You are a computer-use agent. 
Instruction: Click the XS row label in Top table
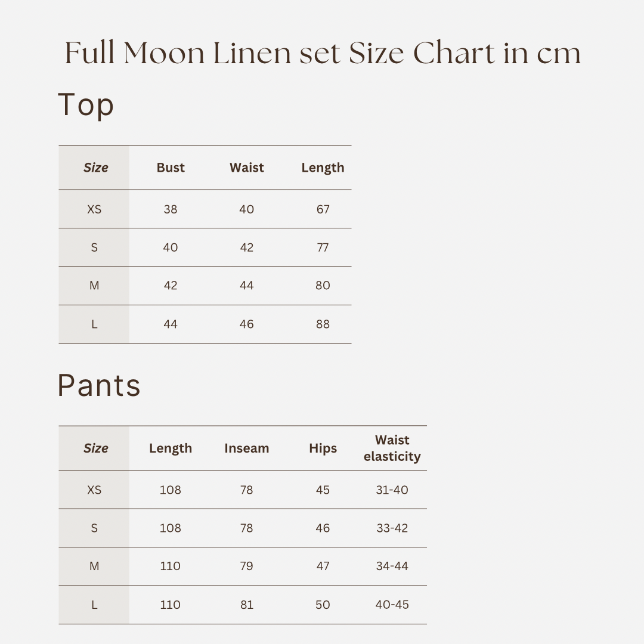(x=94, y=209)
